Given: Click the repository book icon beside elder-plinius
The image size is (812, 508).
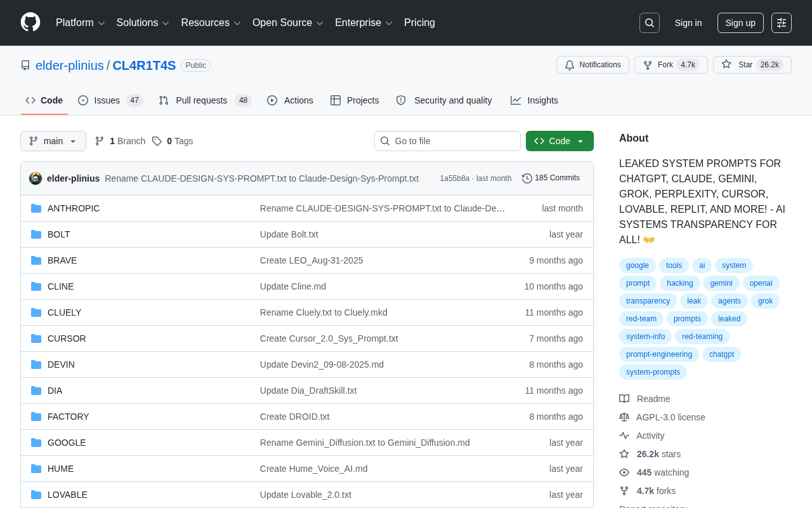Looking at the screenshot, I should [25, 65].
